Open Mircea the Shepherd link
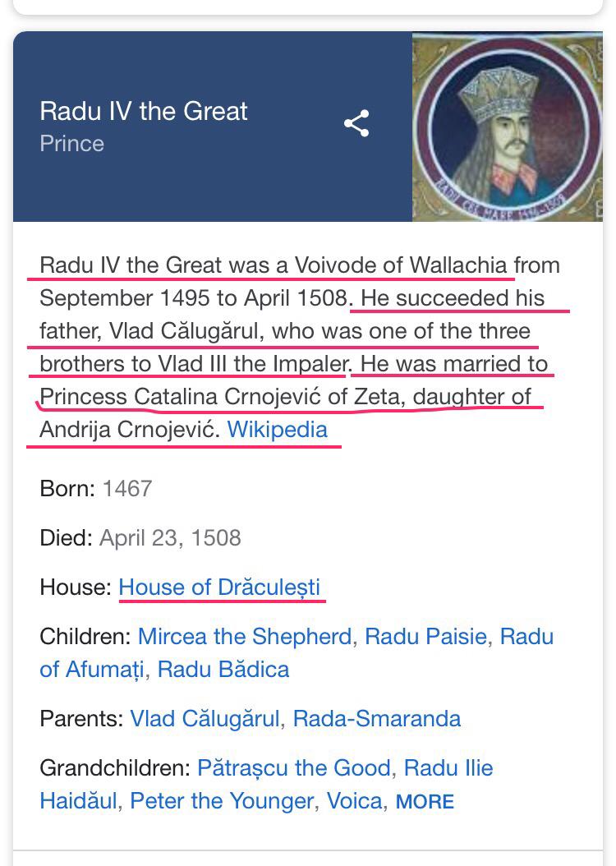Viewport: 616px width, 866px height. click(x=245, y=636)
